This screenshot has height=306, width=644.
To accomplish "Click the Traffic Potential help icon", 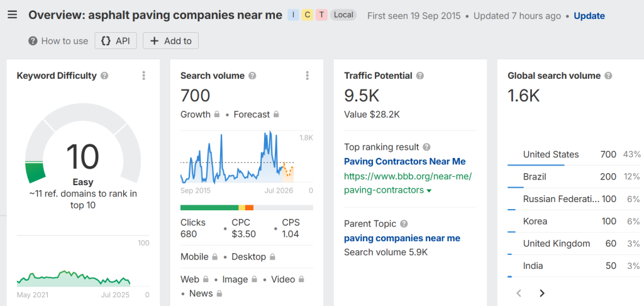I will tap(420, 76).
